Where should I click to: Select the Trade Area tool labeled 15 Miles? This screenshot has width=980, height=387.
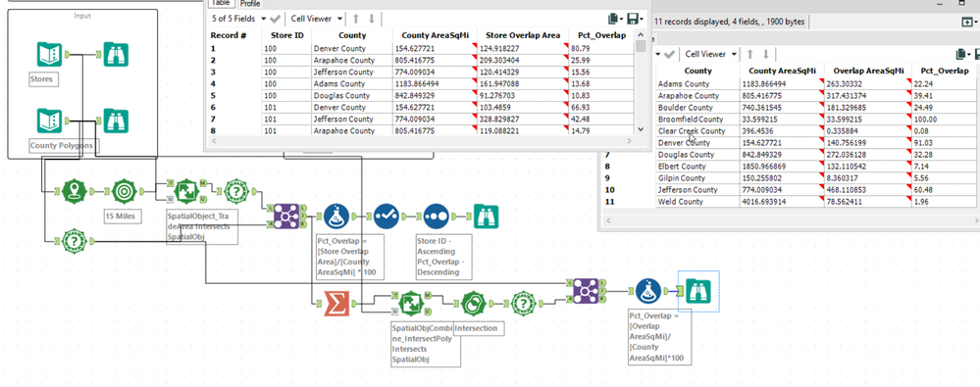pyautogui.click(x=125, y=191)
